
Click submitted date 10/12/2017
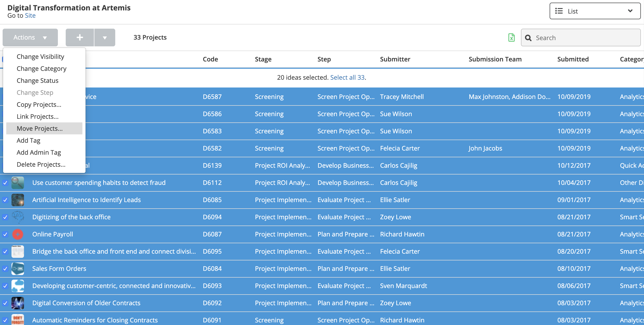(x=574, y=166)
